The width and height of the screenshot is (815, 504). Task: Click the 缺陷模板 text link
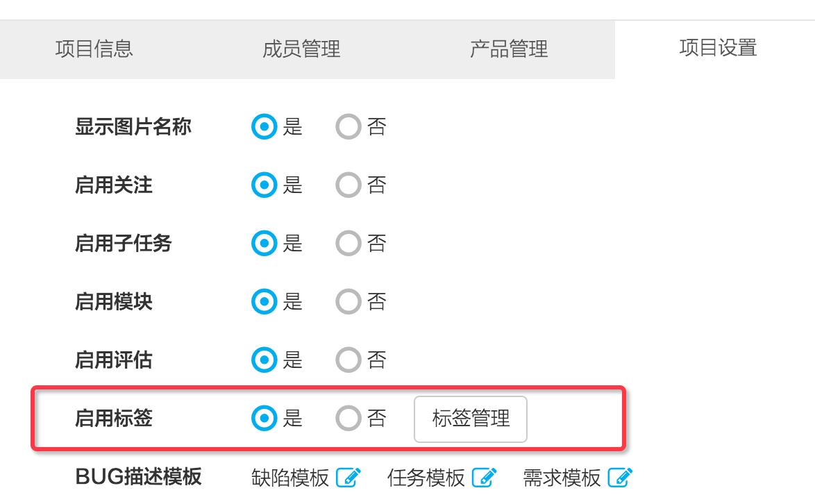click(290, 478)
